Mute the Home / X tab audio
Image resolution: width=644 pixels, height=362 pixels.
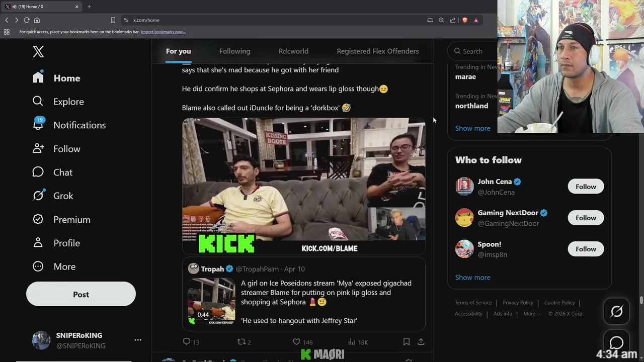pyautogui.click(x=14, y=7)
